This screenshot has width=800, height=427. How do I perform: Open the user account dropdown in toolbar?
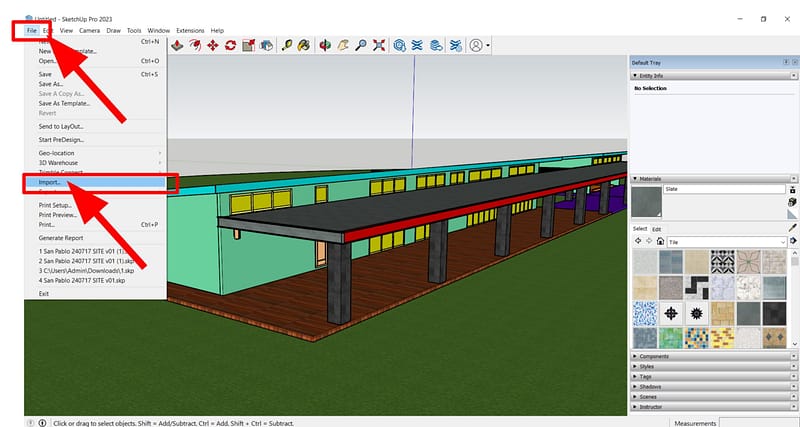pyautogui.click(x=480, y=46)
